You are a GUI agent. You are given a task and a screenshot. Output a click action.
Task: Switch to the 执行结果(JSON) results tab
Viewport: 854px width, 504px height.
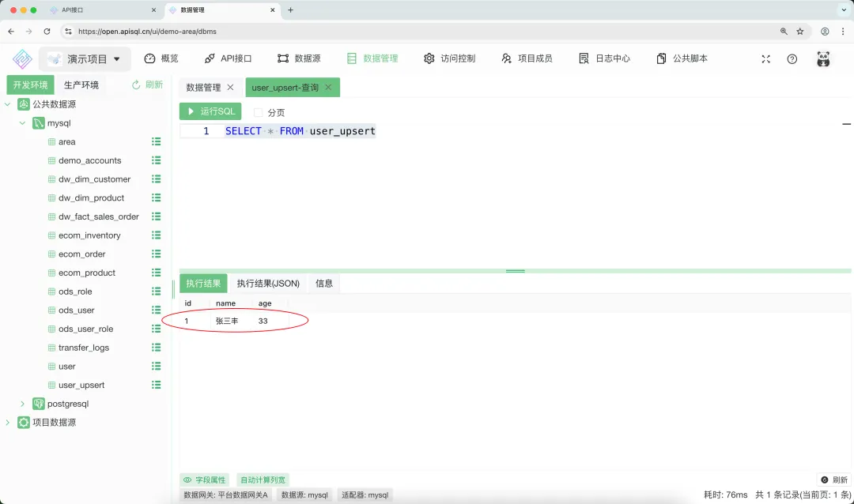(268, 283)
